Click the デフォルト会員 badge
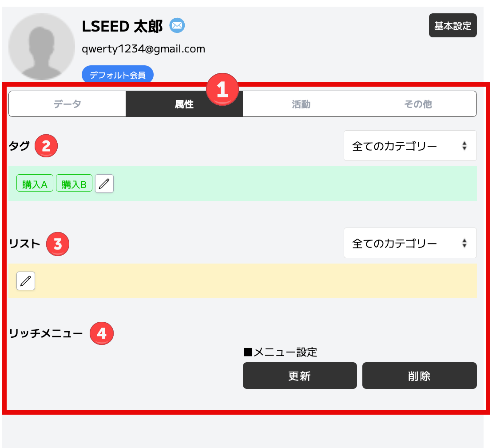 [x=118, y=75]
